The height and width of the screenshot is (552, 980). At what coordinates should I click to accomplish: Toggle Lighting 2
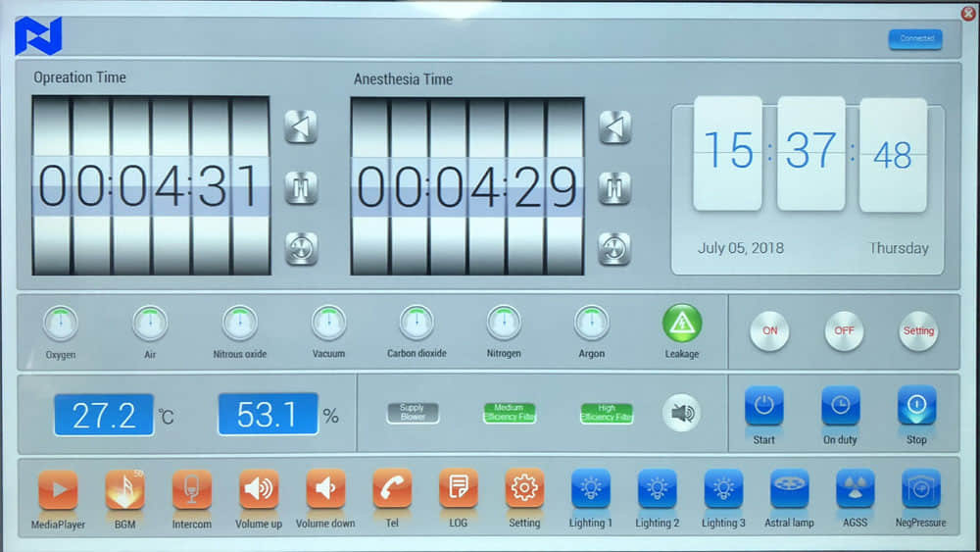pos(657,488)
